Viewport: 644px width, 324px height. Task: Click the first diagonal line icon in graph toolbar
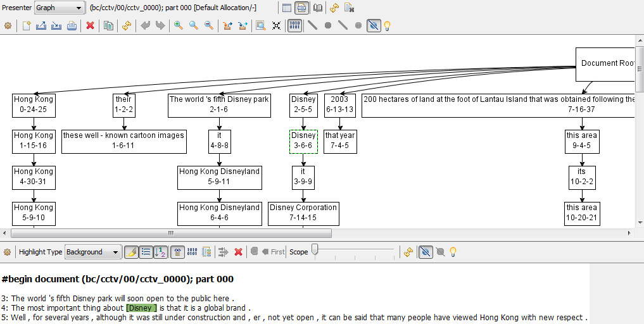coord(313,26)
